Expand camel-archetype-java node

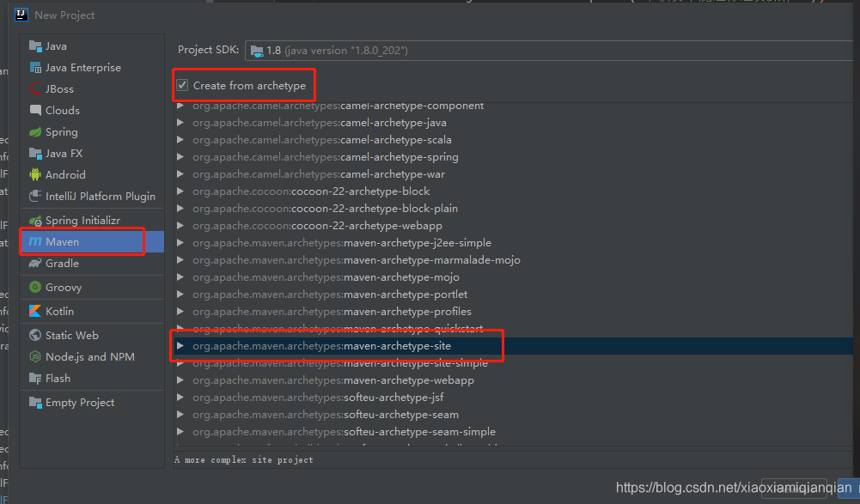coord(180,123)
